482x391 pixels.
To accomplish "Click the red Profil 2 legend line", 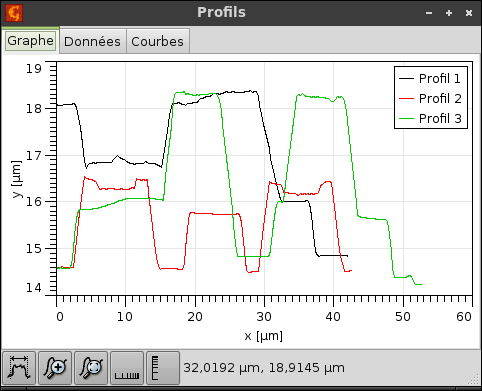I will (x=406, y=99).
